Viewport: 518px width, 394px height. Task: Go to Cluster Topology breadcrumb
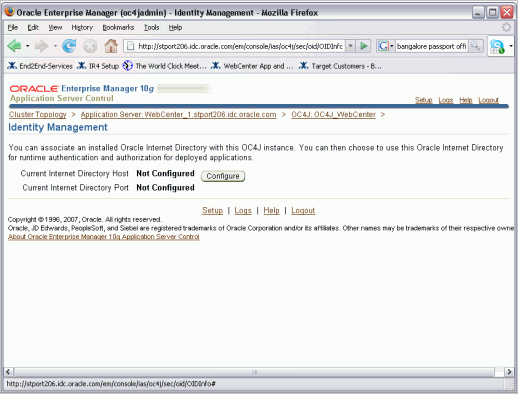[x=38, y=114]
